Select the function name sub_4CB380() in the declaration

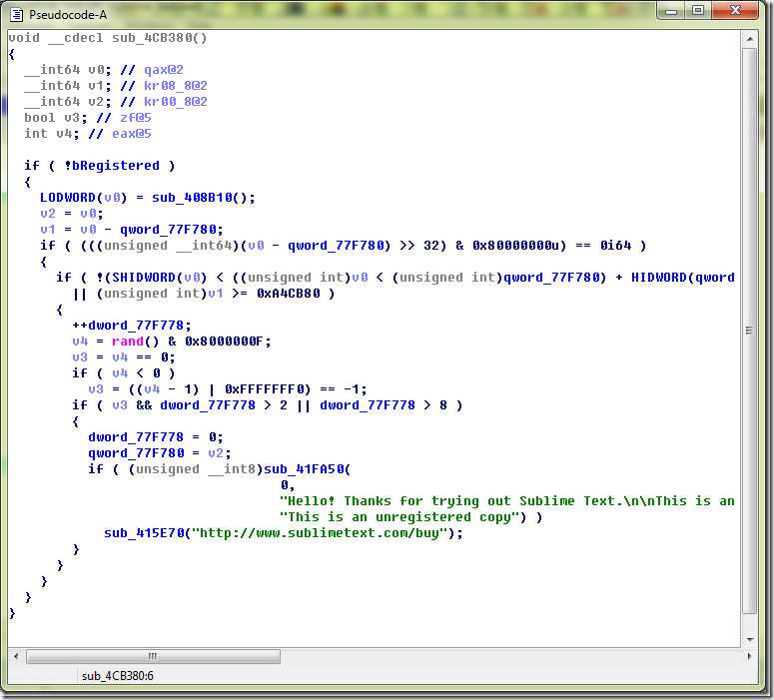(x=160, y=38)
